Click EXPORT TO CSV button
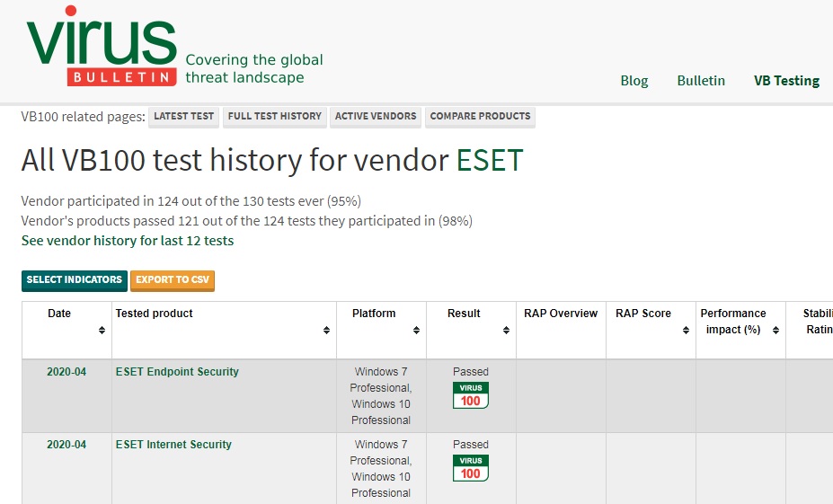This screenshot has height=504, width=833. pos(173,280)
